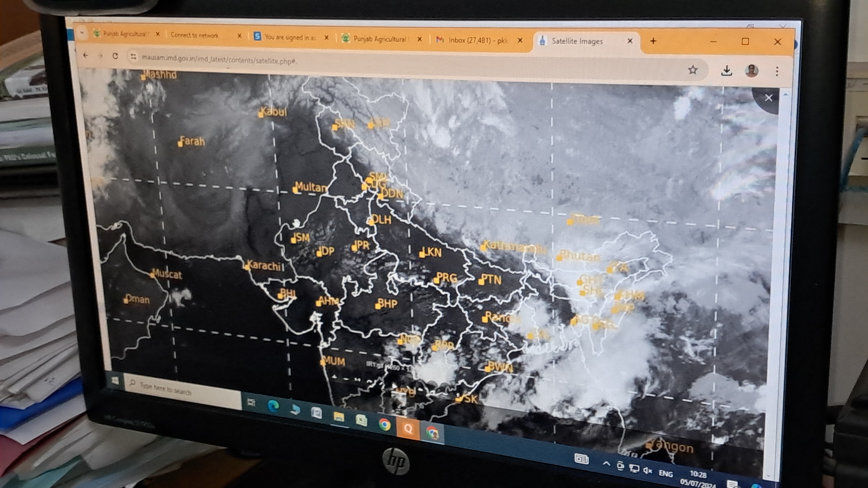Open the orange Q app on taskbar
Viewport: 868px width, 488px height.
pos(408,429)
